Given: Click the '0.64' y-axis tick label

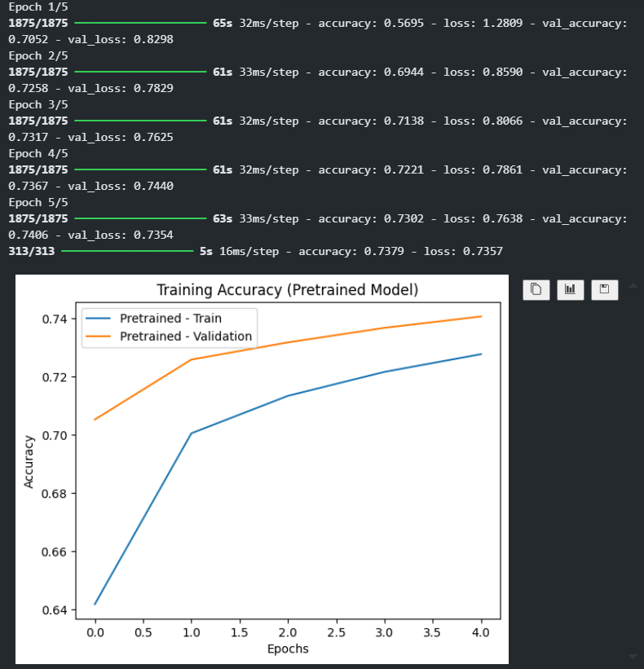Looking at the screenshot, I should (54, 610).
